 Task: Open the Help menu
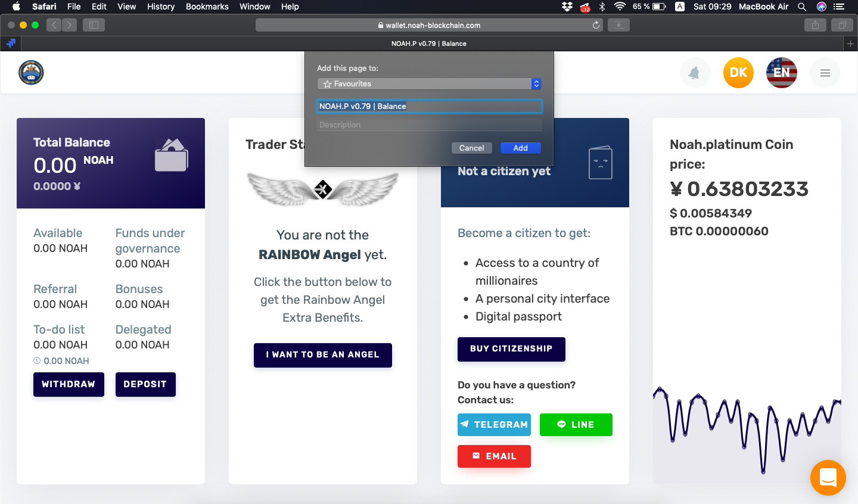(x=290, y=7)
